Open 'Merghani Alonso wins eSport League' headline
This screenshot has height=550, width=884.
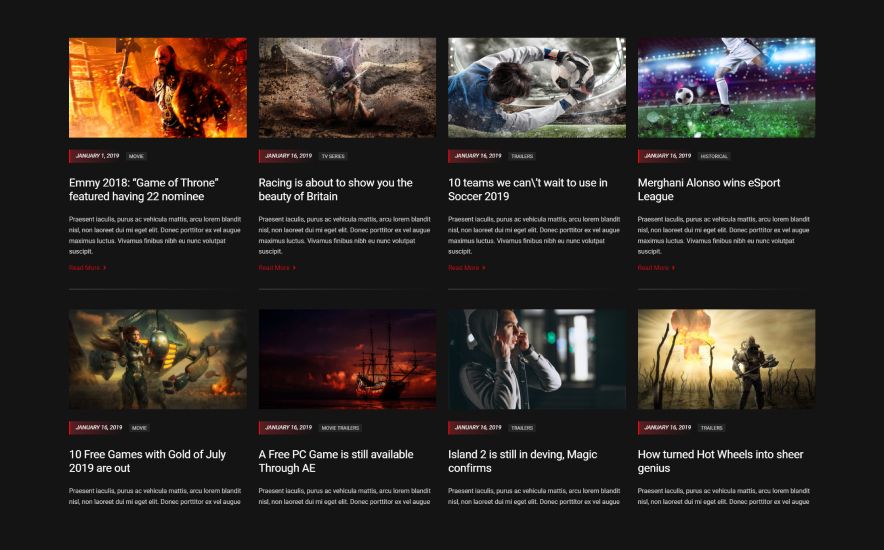709,189
